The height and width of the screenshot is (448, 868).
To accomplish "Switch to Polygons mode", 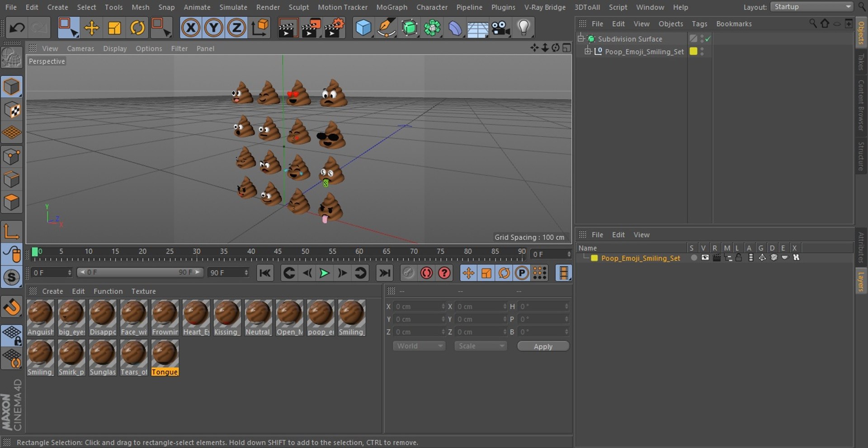I will coord(12,202).
